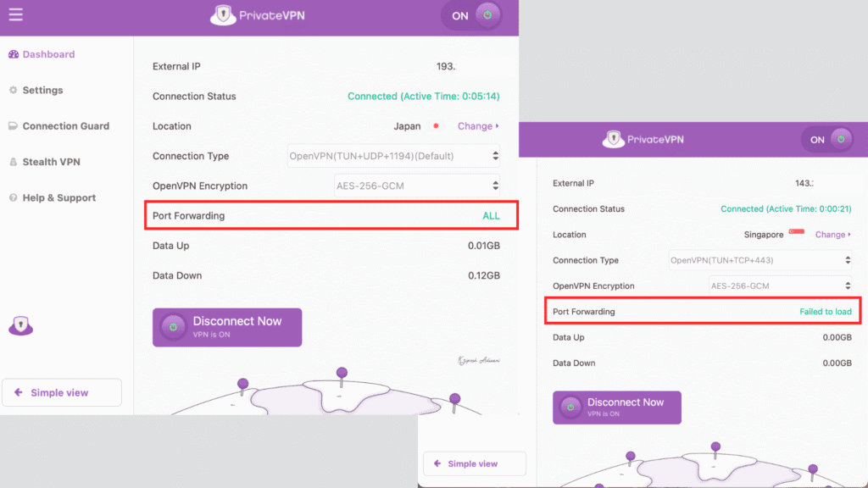
Task: Click Change next to Singapore location
Action: (832, 235)
